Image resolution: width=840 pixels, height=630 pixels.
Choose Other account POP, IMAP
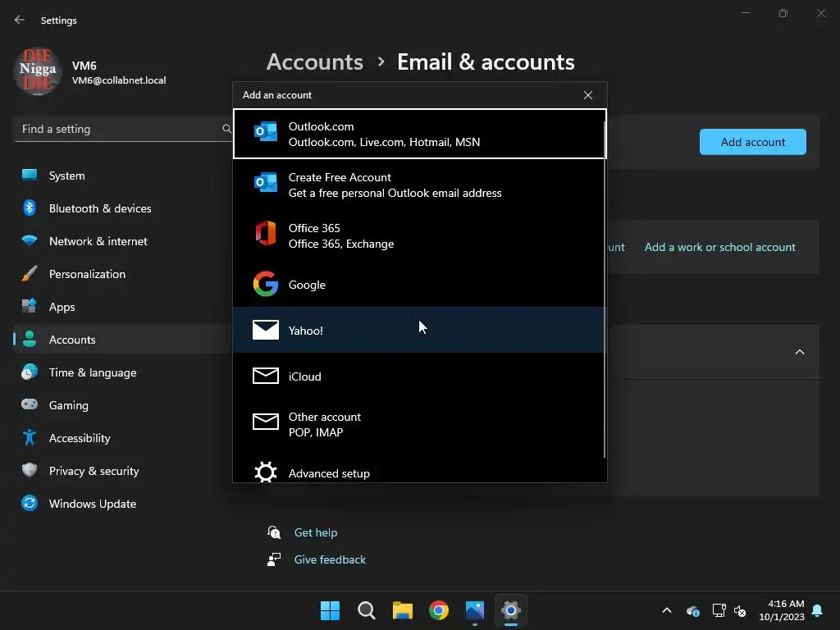coord(419,424)
